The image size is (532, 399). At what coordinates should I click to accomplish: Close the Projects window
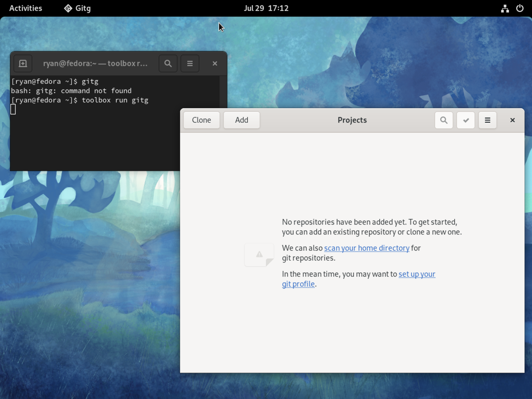(x=512, y=120)
